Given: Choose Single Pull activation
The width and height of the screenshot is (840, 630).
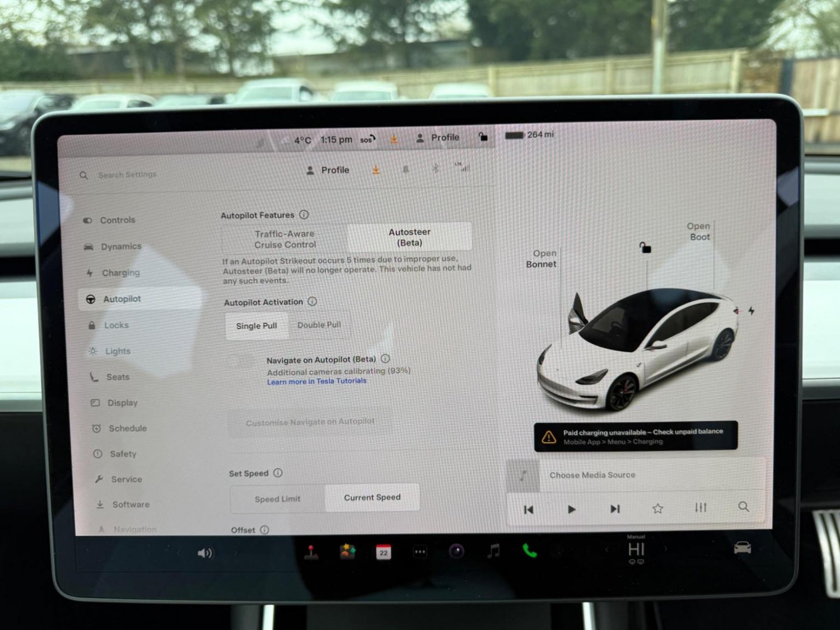Looking at the screenshot, I should coord(256,326).
